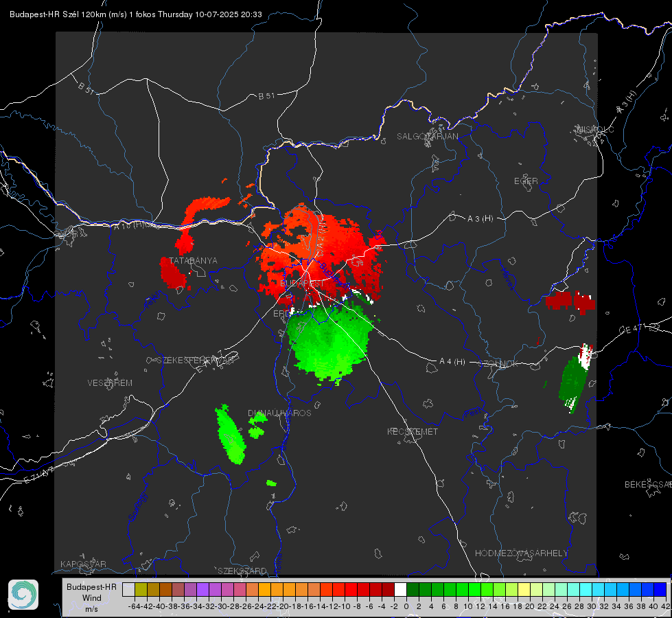Screen dimensions: 672x618
Task: Select the light gray -64 legend swatch
Action: point(128,589)
